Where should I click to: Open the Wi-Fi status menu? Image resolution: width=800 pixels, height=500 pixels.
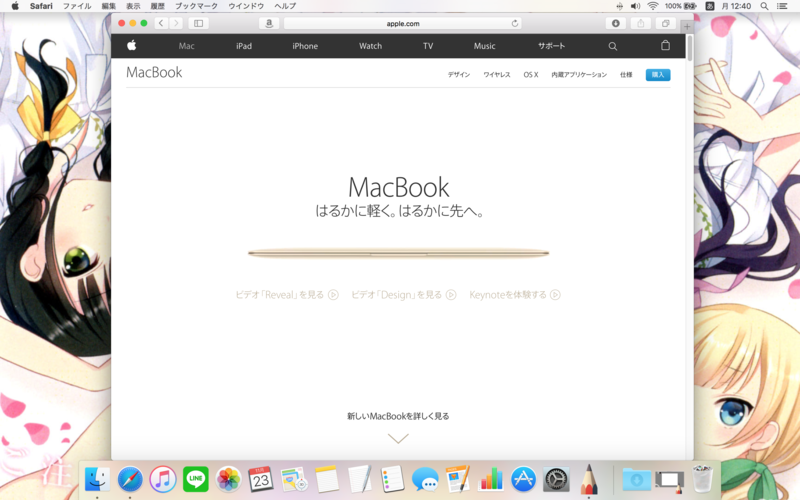coord(653,6)
